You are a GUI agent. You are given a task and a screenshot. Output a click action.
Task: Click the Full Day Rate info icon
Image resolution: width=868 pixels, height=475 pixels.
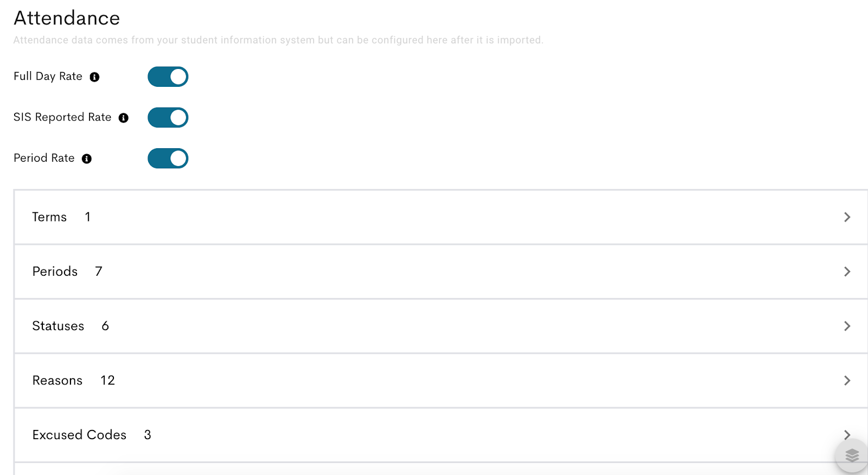(95, 77)
